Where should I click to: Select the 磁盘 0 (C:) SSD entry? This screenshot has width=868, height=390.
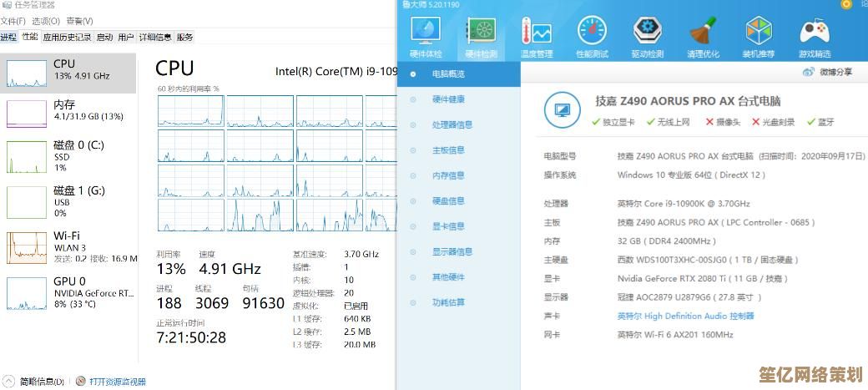(x=68, y=156)
